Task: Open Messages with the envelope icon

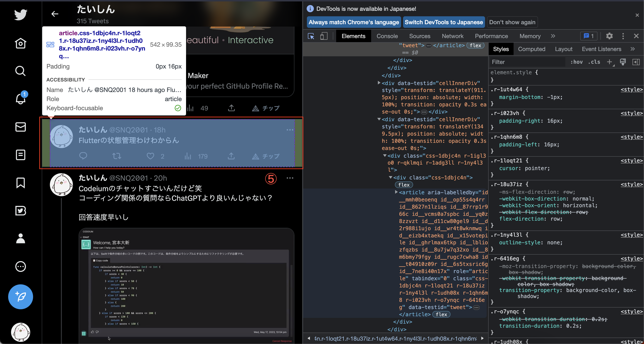Action: pyautogui.click(x=20, y=127)
